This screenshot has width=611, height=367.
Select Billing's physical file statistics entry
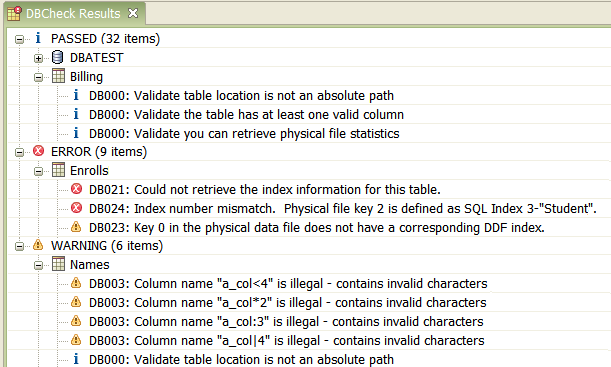click(244, 133)
